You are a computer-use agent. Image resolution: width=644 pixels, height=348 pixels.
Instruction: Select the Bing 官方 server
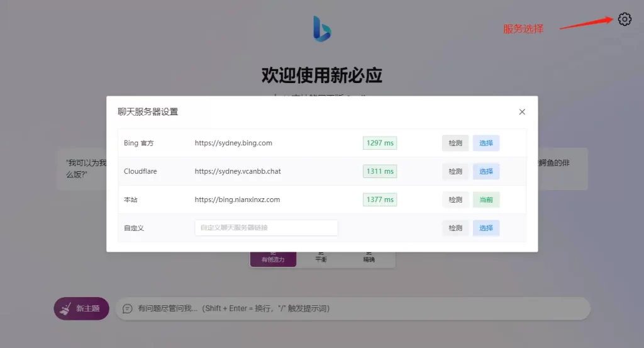tap(486, 143)
